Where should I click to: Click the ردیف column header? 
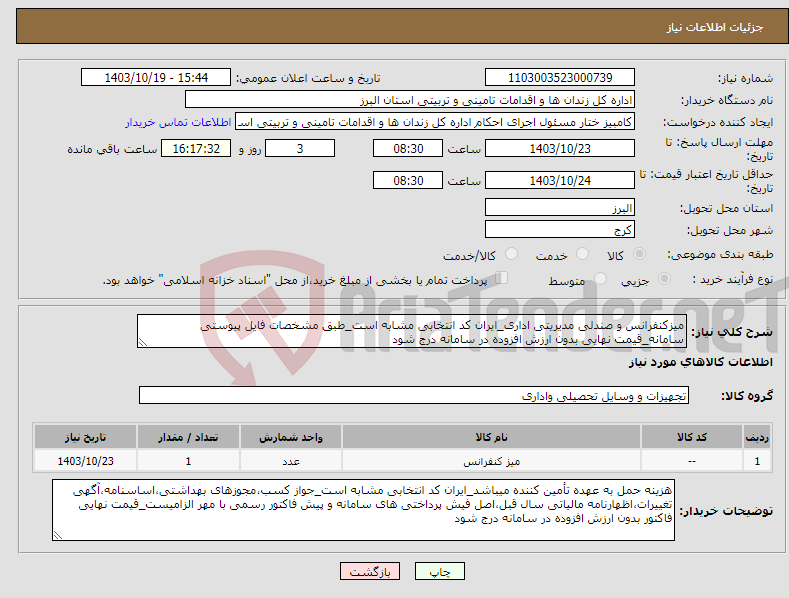[x=757, y=437]
